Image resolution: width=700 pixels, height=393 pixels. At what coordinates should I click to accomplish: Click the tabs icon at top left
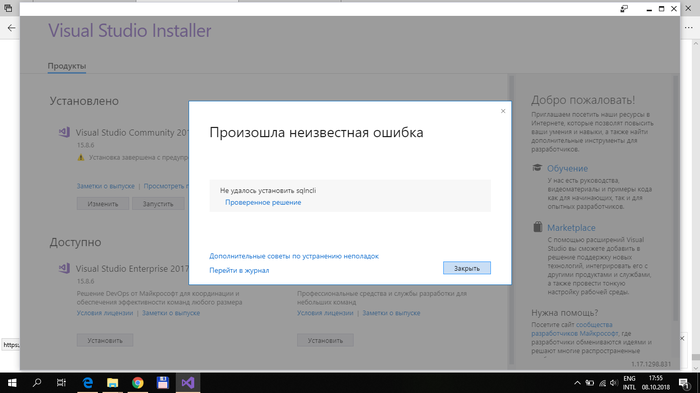point(8,8)
